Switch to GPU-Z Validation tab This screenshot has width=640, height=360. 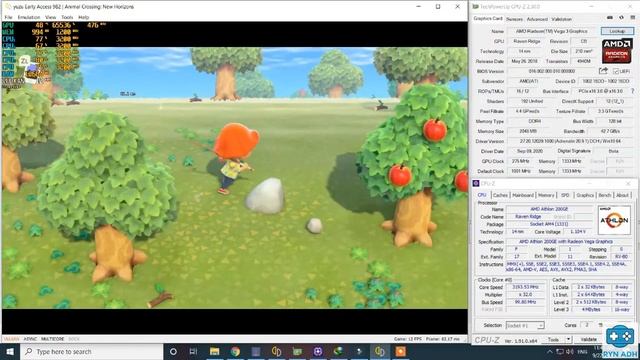pyautogui.click(x=561, y=19)
